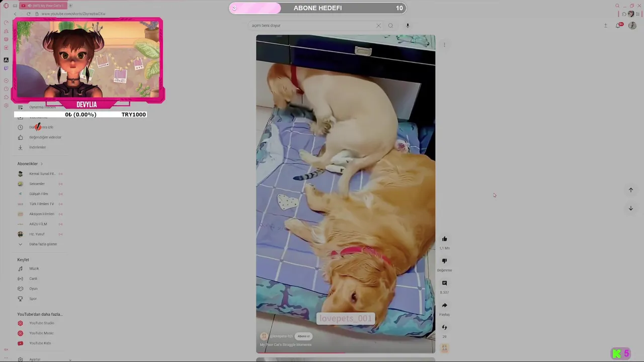
Task: Open the account avatar in YouTube header
Action: coord(632,26)
